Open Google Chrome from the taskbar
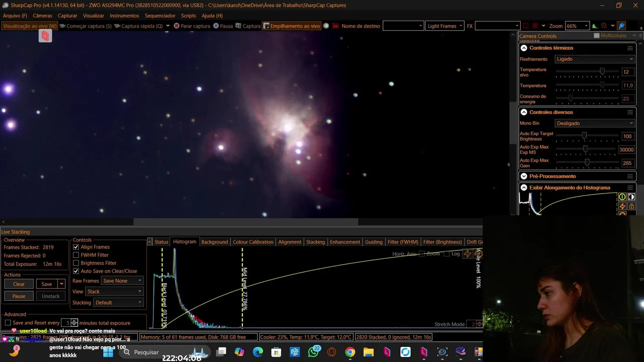Screen dimensions: 644x362 coord(350,352)
